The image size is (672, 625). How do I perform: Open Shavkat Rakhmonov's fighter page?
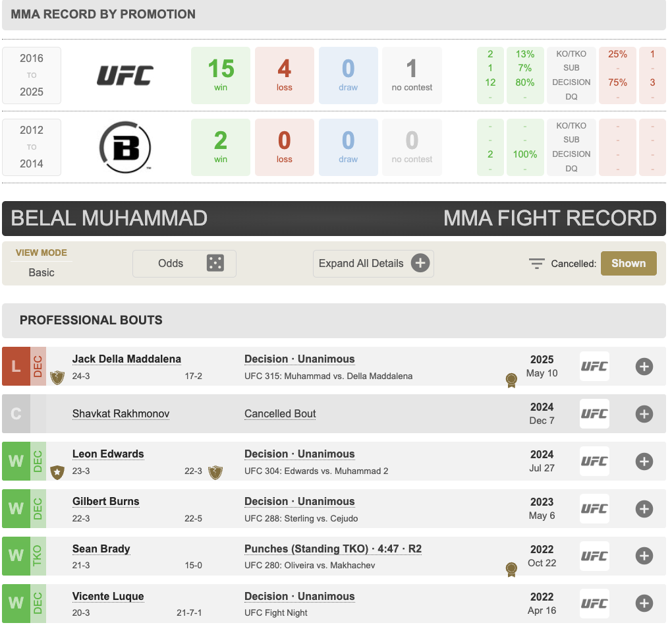[x=121, y=413]
